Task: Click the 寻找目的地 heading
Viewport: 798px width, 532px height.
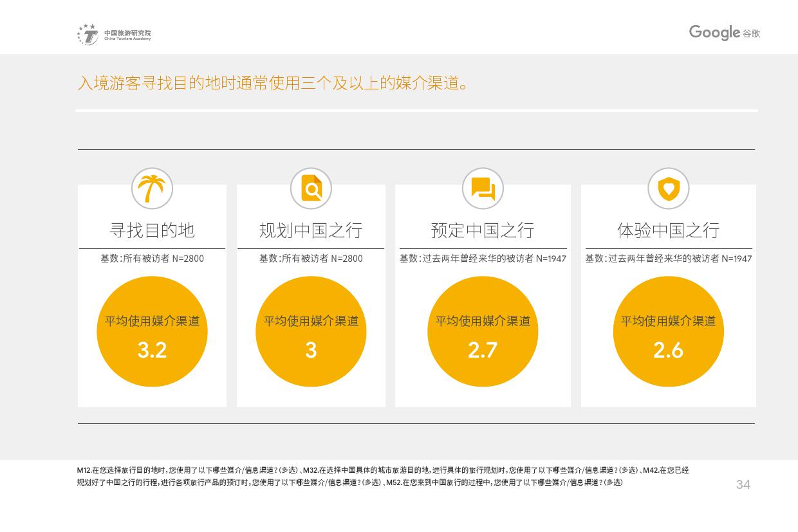Action: (x=153, y=230)
